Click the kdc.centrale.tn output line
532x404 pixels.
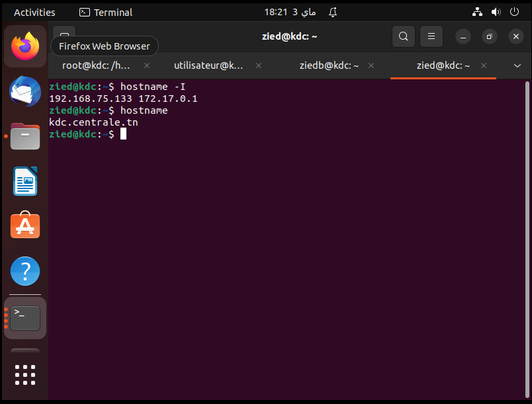pos(93,122)
